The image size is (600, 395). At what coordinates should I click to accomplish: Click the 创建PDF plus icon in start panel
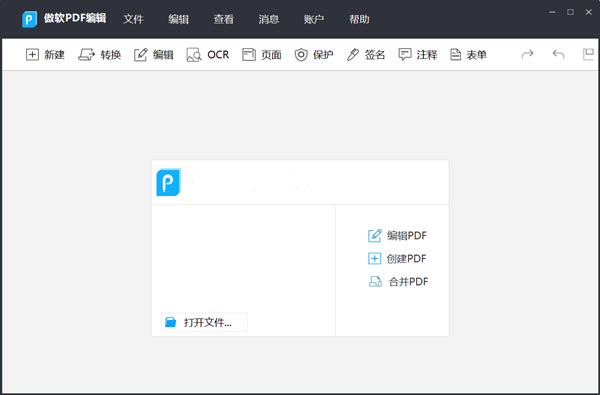pos(375,259)
